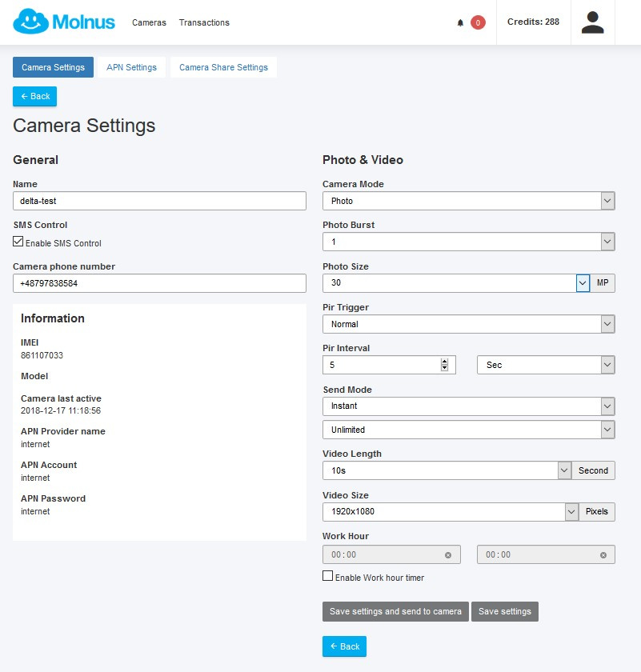The image size is (641, 672).
Task: Open the user profile avatar icon
Action: (x=592, y=22)
